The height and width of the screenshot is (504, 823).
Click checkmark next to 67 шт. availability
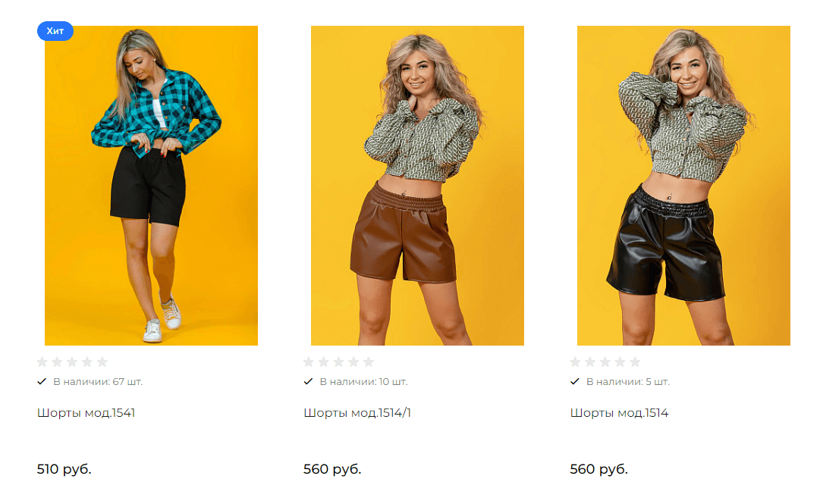(x=42, y=382)
